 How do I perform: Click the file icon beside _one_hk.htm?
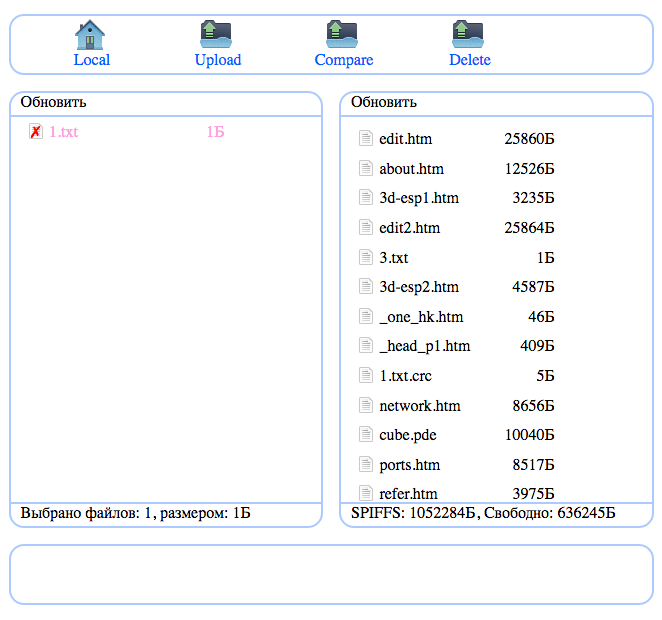[x=366, y=316]
